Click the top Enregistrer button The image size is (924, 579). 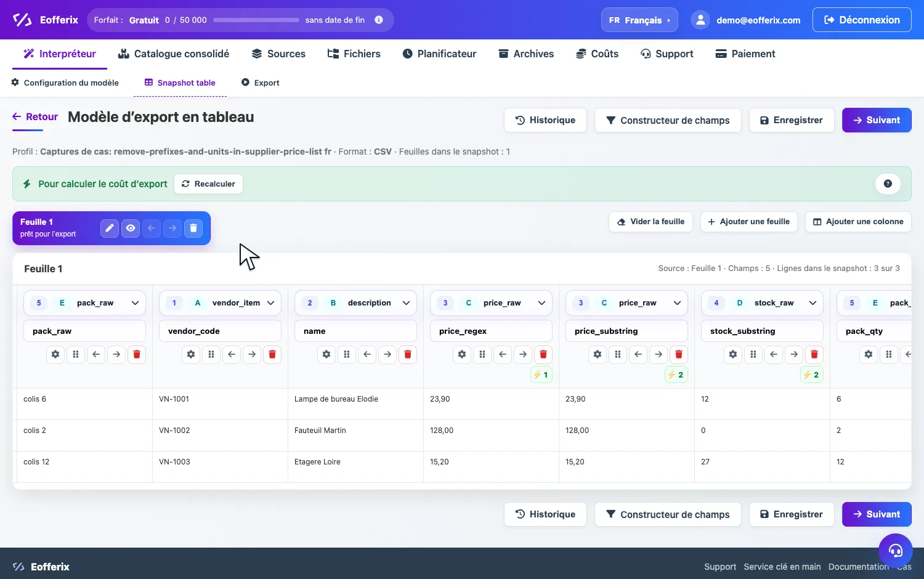792,120
